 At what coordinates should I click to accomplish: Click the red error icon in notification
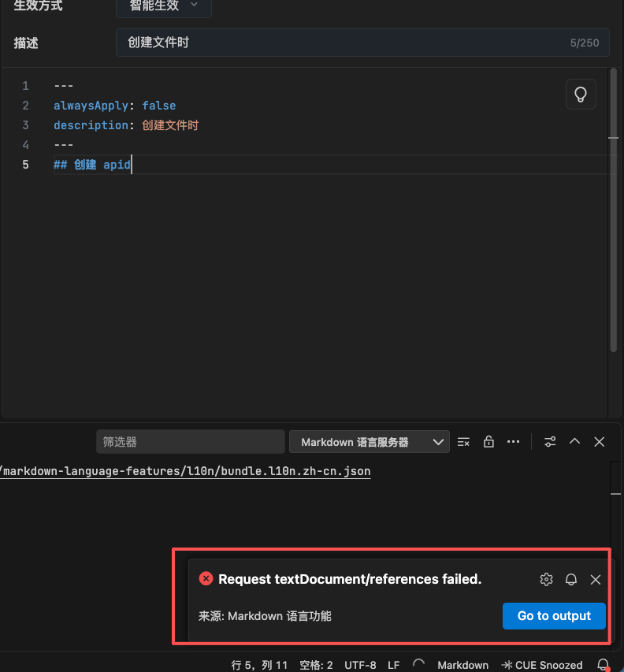tap(206, 578)
